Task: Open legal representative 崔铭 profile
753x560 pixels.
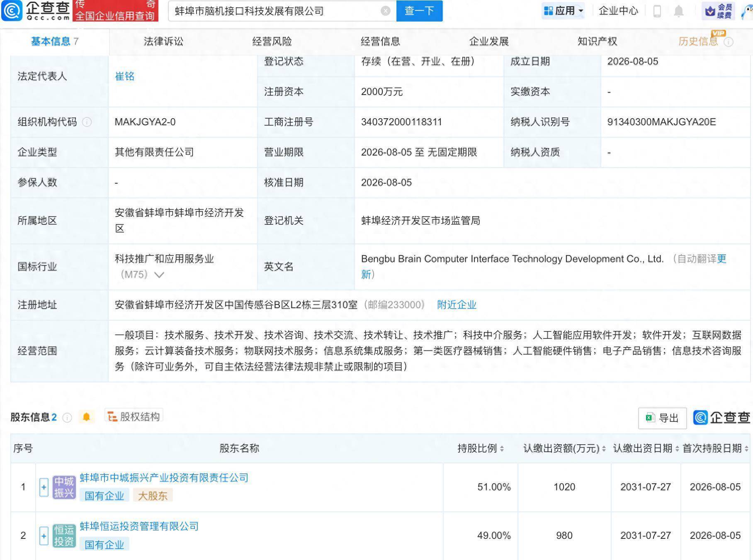Action: point(125,76)
